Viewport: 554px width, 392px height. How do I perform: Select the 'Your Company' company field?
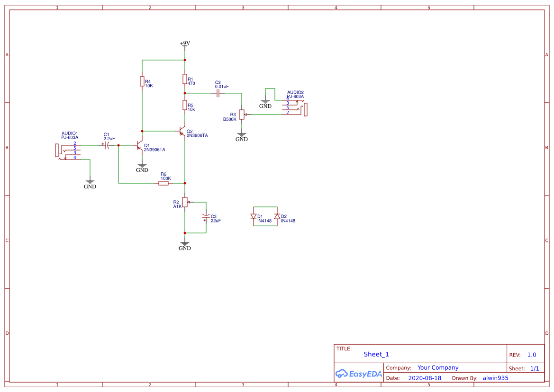pos(438,368)
